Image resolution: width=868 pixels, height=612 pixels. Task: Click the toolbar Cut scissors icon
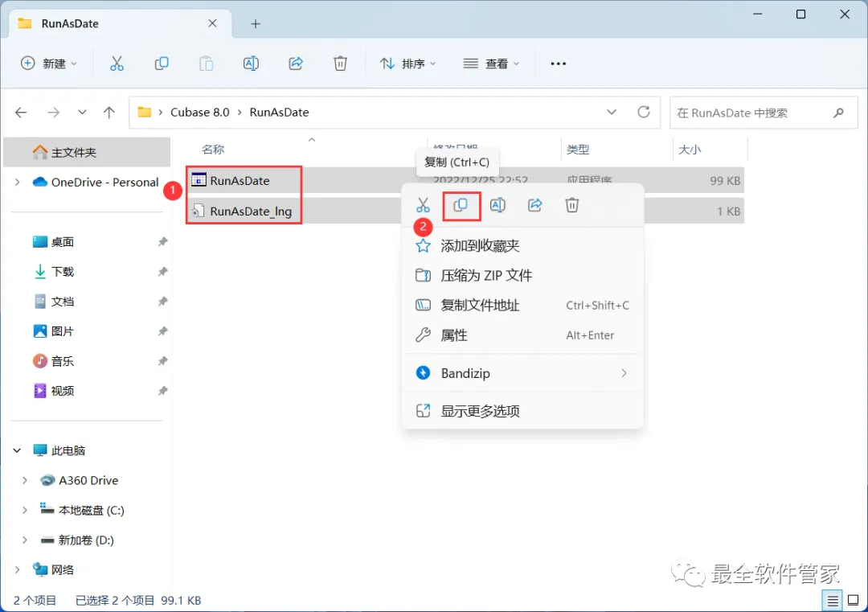[x=117, y=64]
